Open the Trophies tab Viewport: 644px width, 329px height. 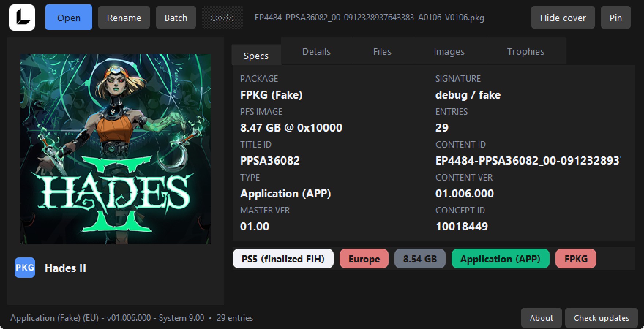(526, 51)
